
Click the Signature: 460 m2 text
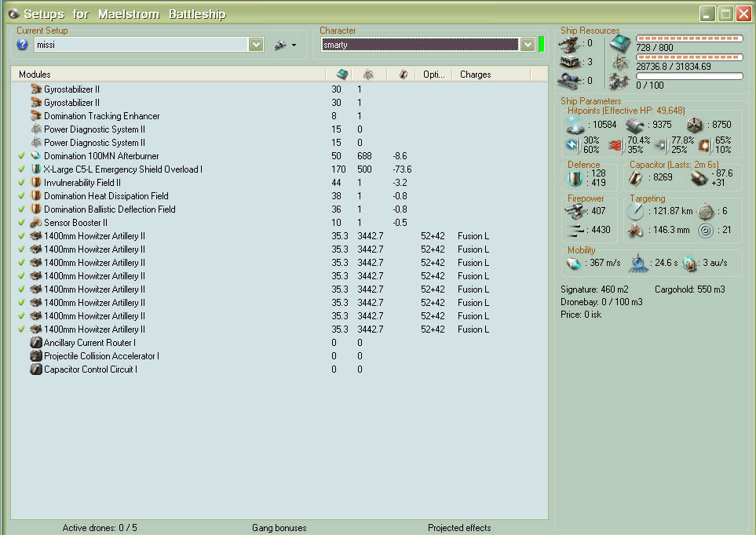594,289
